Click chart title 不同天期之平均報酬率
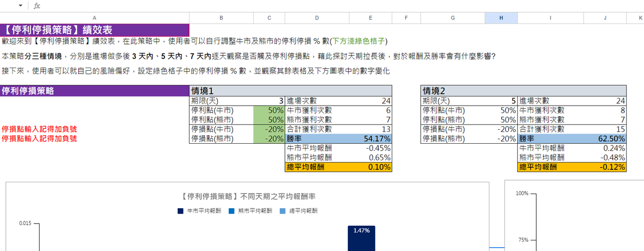The width and height of the screenshot is (644, 251). click(247, 197)
